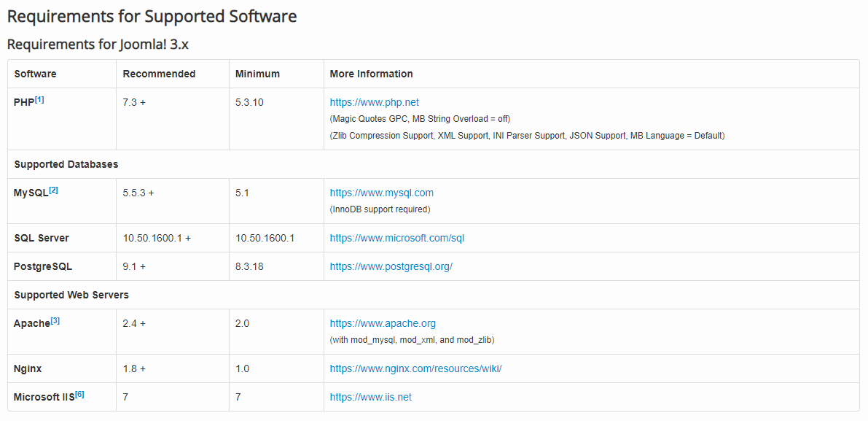The width and height of the screenshot is (868, 421).
Task: Select the "Nginx" row label
Action: (27, 369)
